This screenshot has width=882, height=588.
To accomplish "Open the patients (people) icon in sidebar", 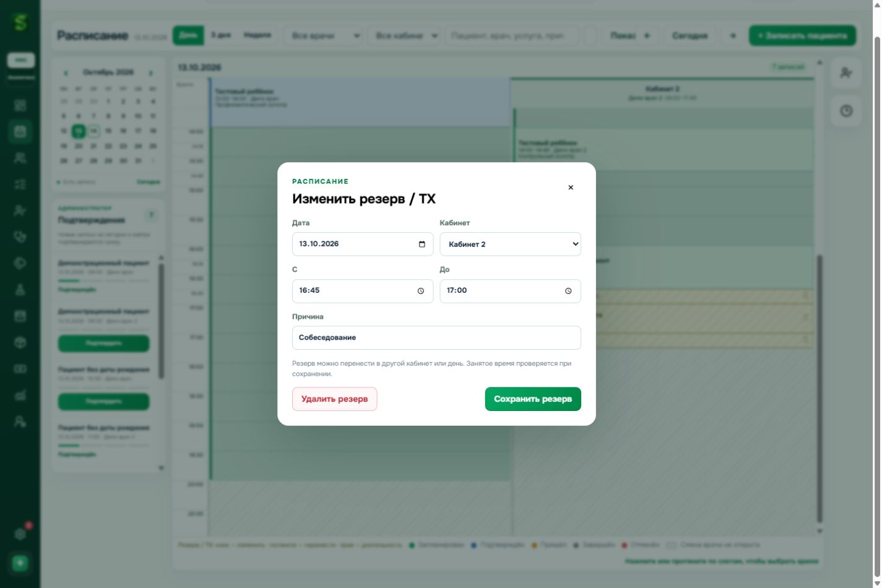I will coord(20,158).
